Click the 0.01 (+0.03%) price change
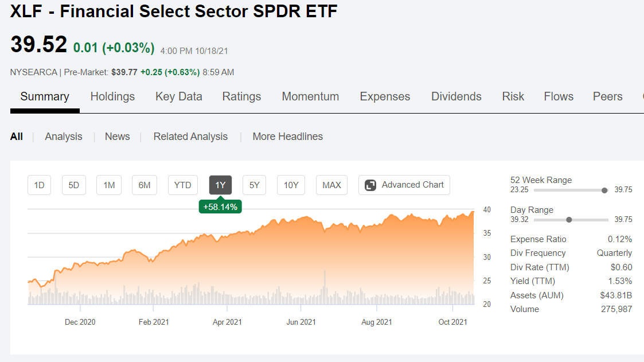The image size is (644, 362). point(114,48)
